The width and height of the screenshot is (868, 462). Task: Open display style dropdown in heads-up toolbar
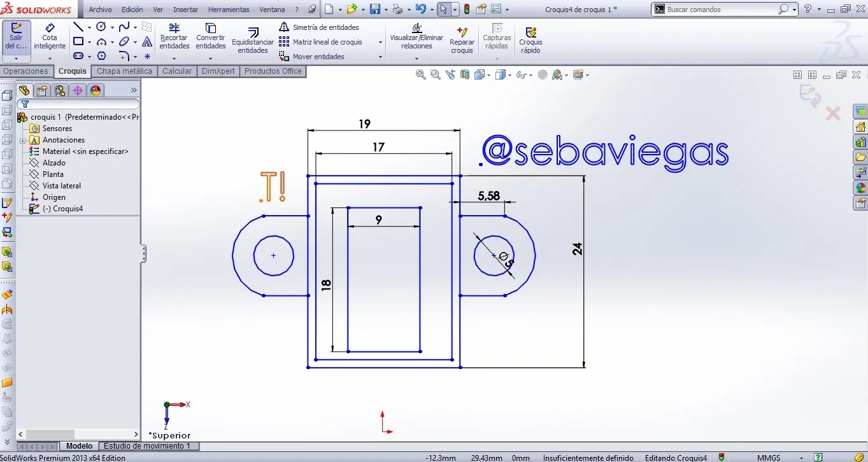(x=509, y=75)
